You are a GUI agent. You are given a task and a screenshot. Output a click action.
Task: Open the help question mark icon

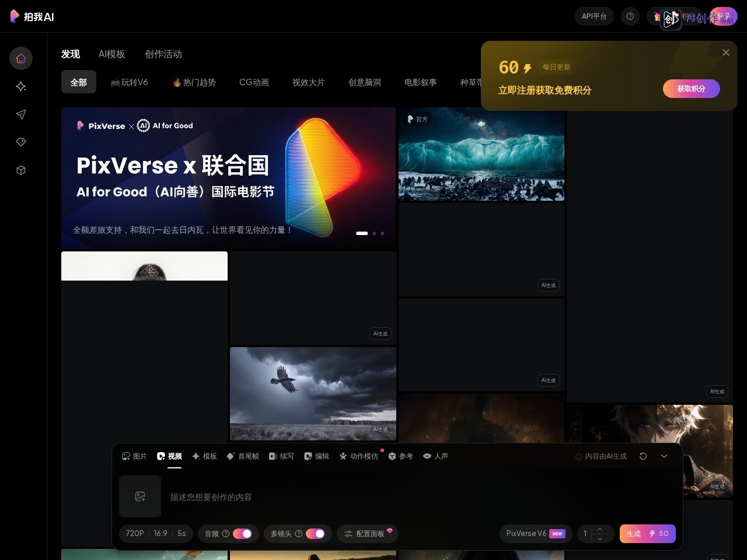[x=630, y=16]
